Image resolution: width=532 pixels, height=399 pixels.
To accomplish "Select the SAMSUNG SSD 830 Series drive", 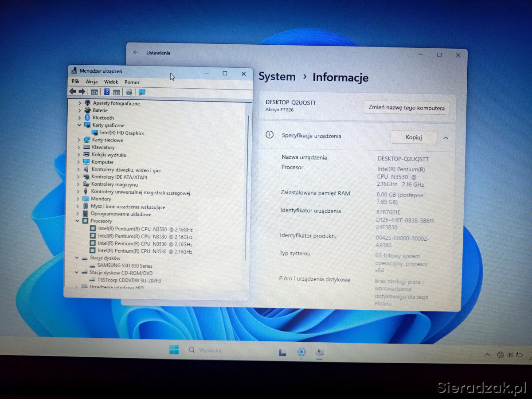I will click(x=125, y=266).
